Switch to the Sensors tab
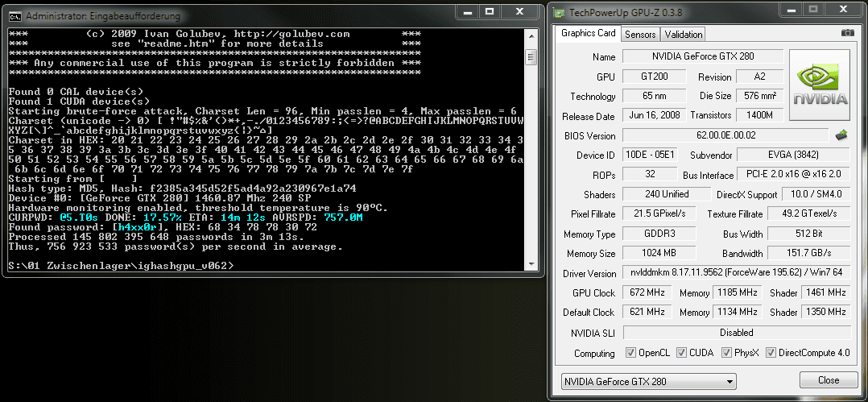The image size is (868, 402). tap(640, 35)
